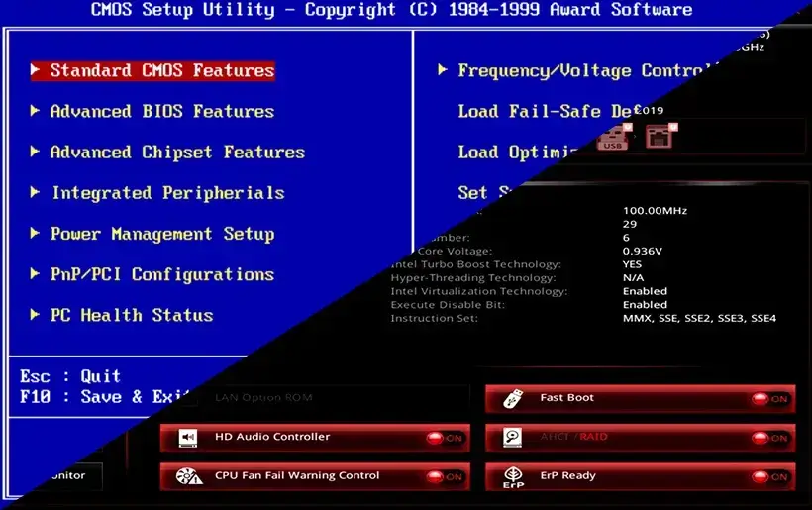Click Intel Virtualization Technology label
The height and width of the screenshot is (510, 812).
pyautogui.click(x=479, y=291)
